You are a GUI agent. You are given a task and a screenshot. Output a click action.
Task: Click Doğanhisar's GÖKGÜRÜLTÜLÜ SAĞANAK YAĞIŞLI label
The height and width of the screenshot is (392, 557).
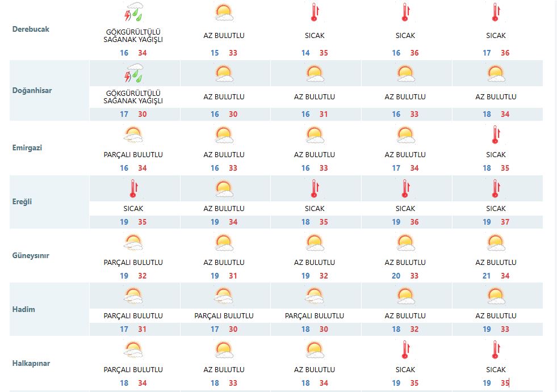133,97
